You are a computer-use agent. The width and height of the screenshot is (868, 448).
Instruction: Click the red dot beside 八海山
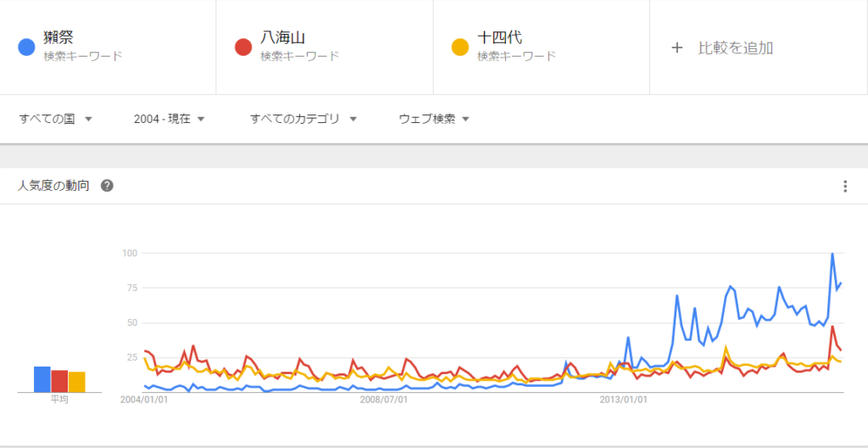[x=243, y=48]
